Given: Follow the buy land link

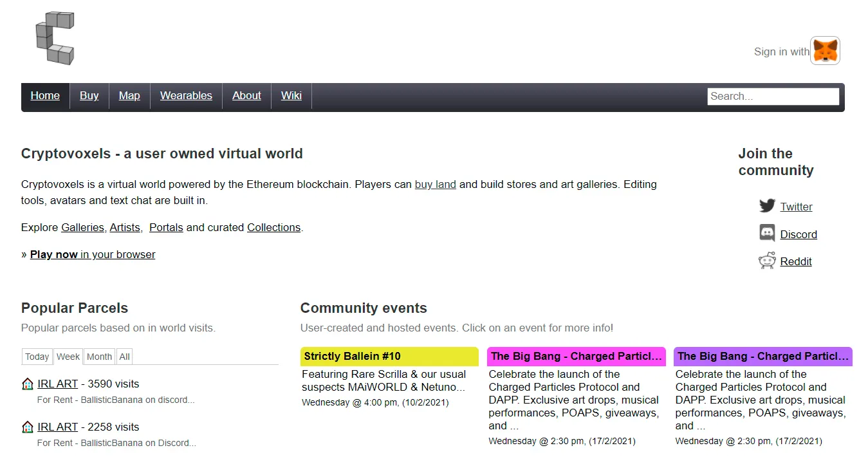Looking at the screenshot, I should (x=436, y=184).
